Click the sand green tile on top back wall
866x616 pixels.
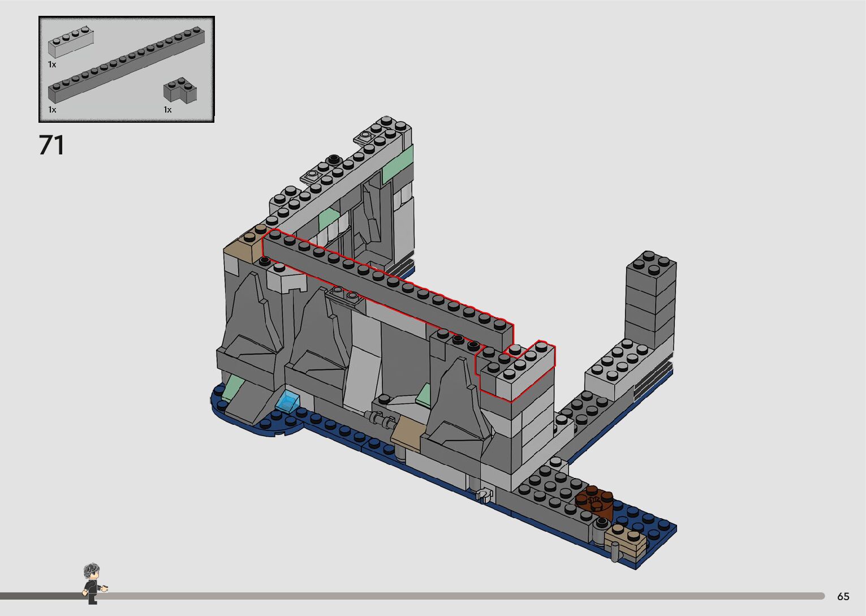pyautogui.click(x=398, y=165)
